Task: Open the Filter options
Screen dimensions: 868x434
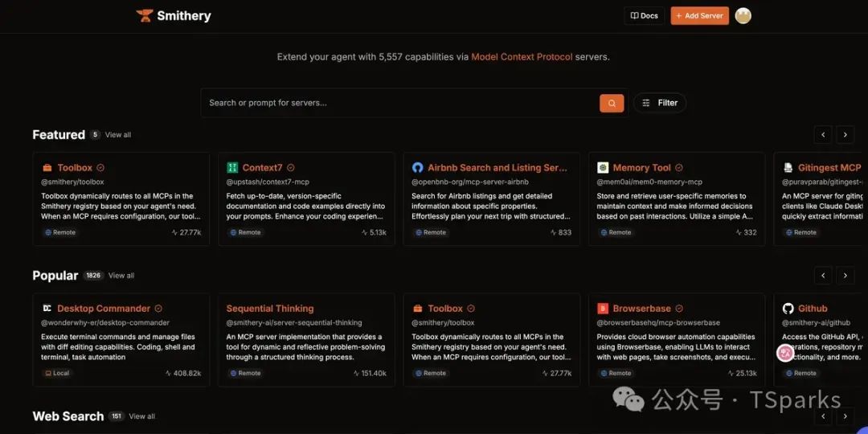Action: [x=660, y=103]
